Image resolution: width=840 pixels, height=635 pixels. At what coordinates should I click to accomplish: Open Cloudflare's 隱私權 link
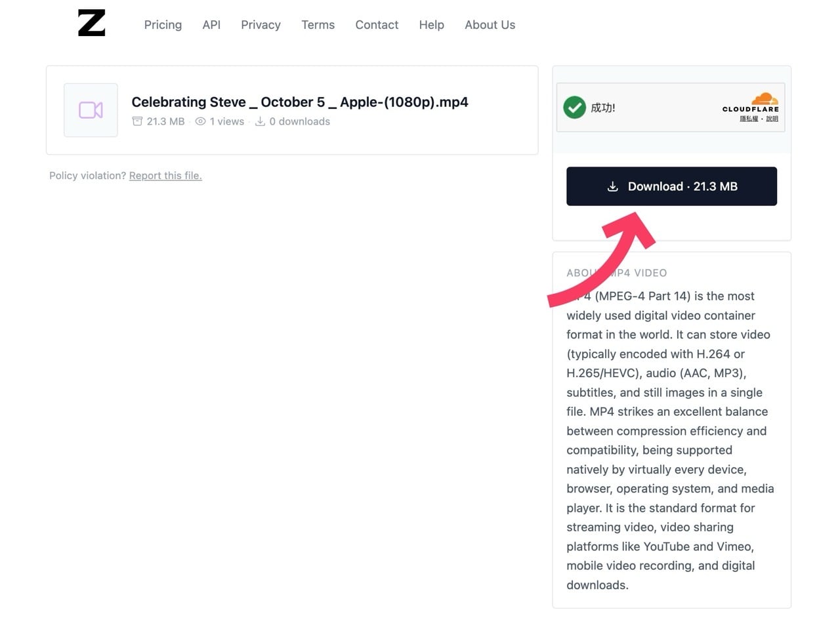point(748,119)
